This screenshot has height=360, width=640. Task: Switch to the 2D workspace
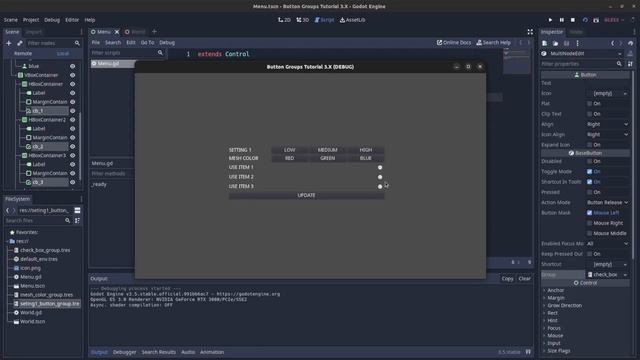284,20
